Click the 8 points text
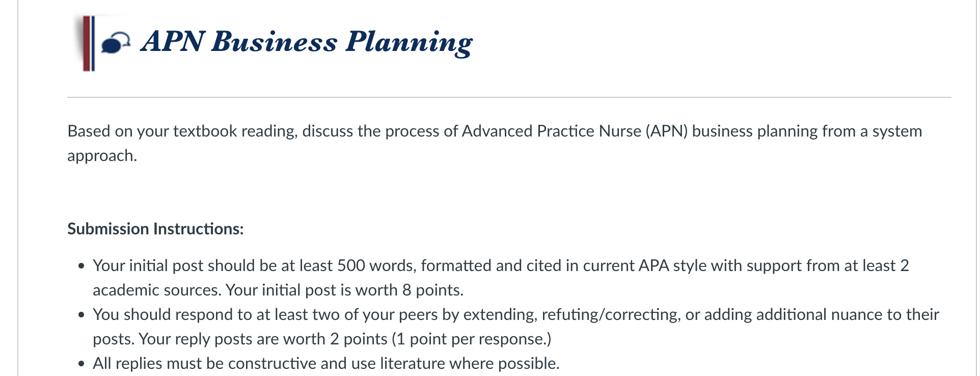 tap(432, 290)
